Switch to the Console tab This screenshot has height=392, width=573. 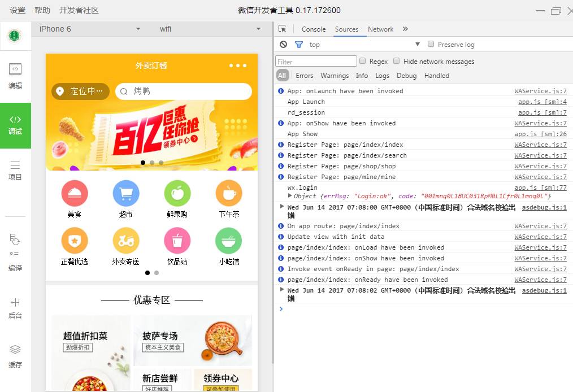(x=314, y=29)
